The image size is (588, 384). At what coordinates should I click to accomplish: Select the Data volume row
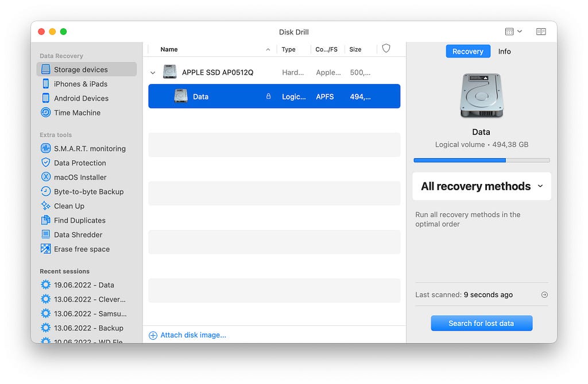[274, 96]
